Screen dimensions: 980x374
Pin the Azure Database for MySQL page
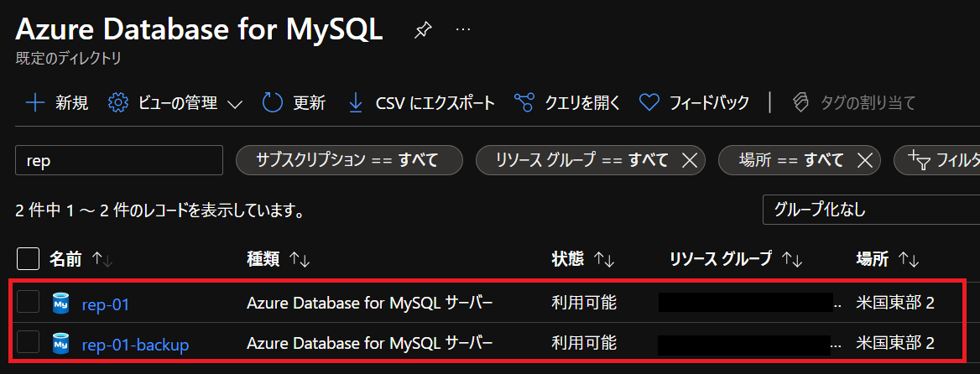423,29
